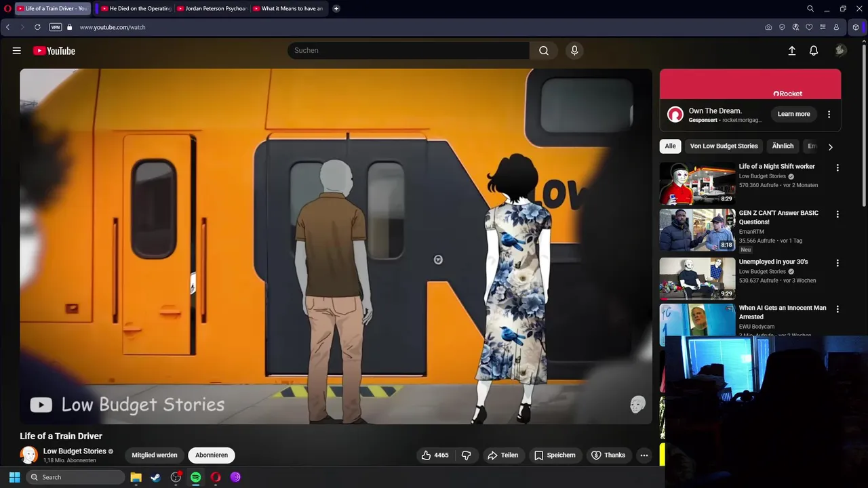Click the channel watermark icon in video corner
The width and height of the screenshot is (868, 488).
pyautogui.click(x=637, y=405)
